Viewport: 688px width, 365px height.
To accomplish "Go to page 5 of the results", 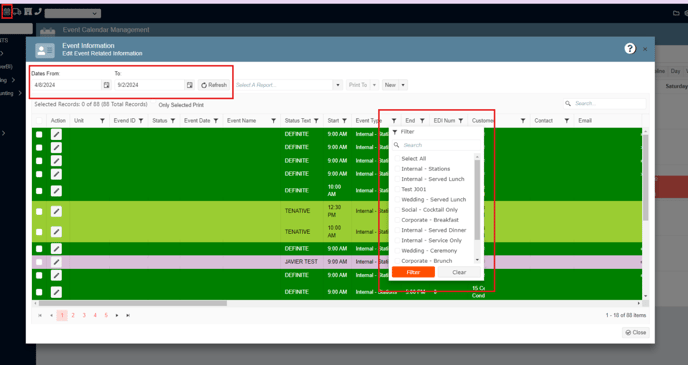I will pyautogui.click(x=106, y=315).
